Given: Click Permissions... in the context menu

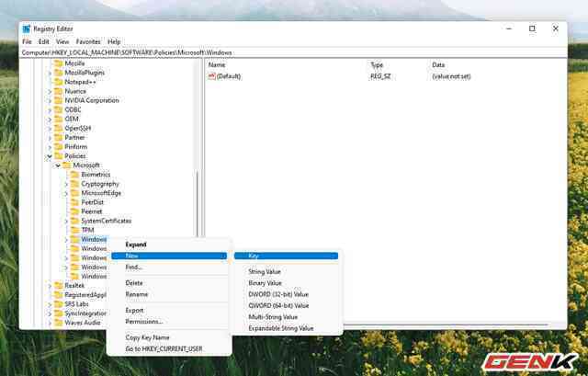Looking at the screenshot, I should tap(169, 322).
